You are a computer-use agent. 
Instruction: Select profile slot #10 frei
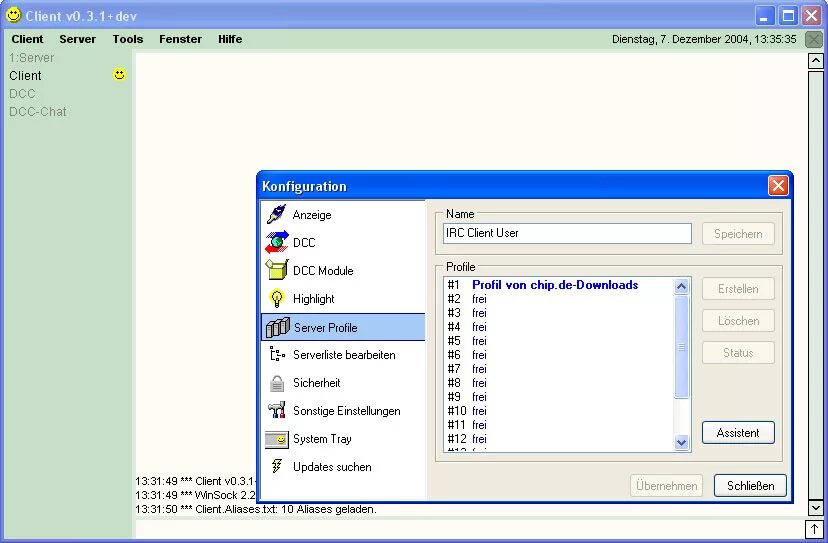pyautogui.click(x=559, y=411)
